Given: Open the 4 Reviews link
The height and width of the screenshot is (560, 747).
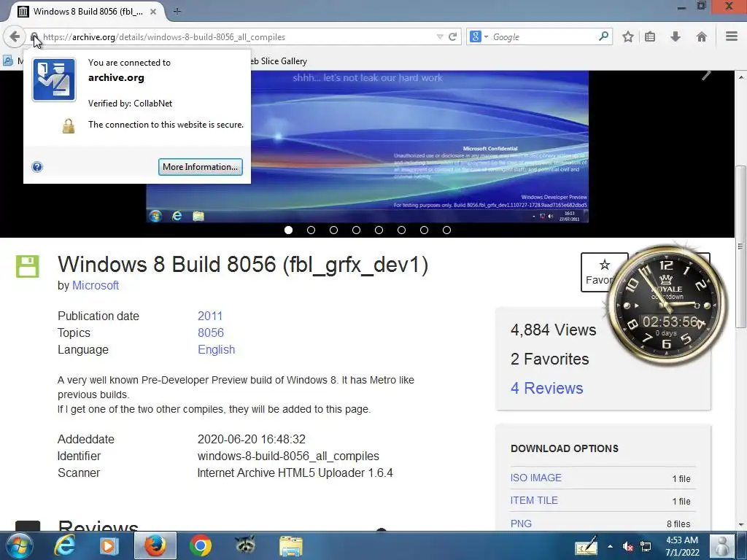Looking at the screenshot, I should [547, 388].
